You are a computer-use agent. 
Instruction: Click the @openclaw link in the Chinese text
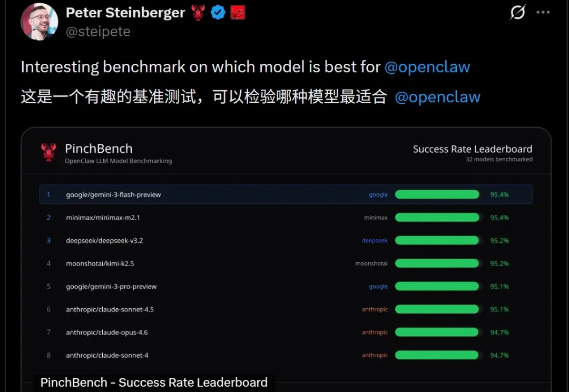437,97
